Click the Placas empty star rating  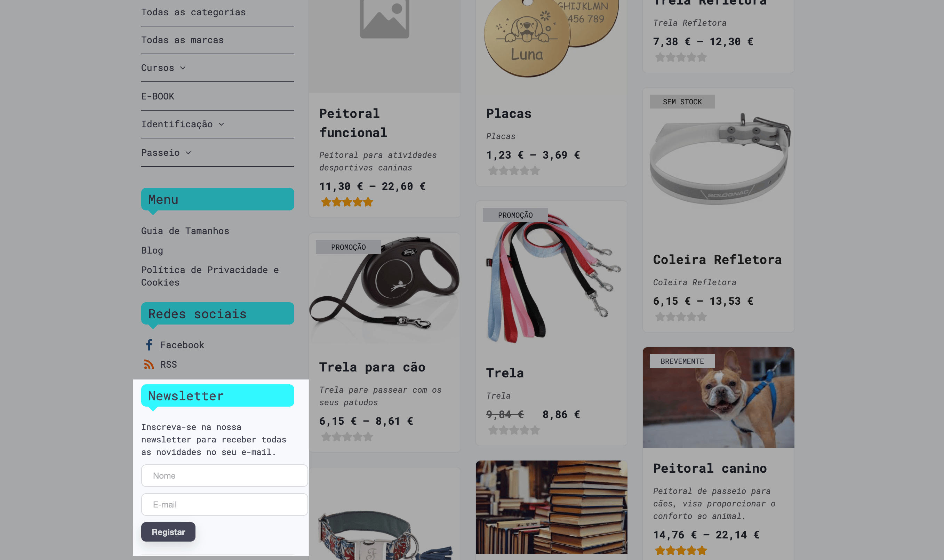(x=514, y=171)
